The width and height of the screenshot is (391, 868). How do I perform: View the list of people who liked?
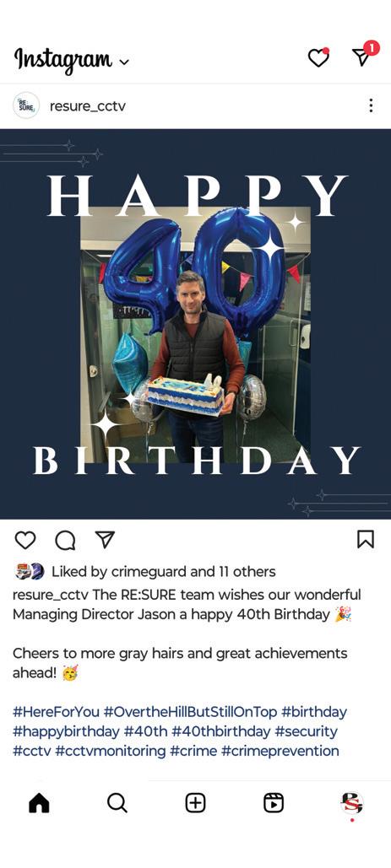163,571
